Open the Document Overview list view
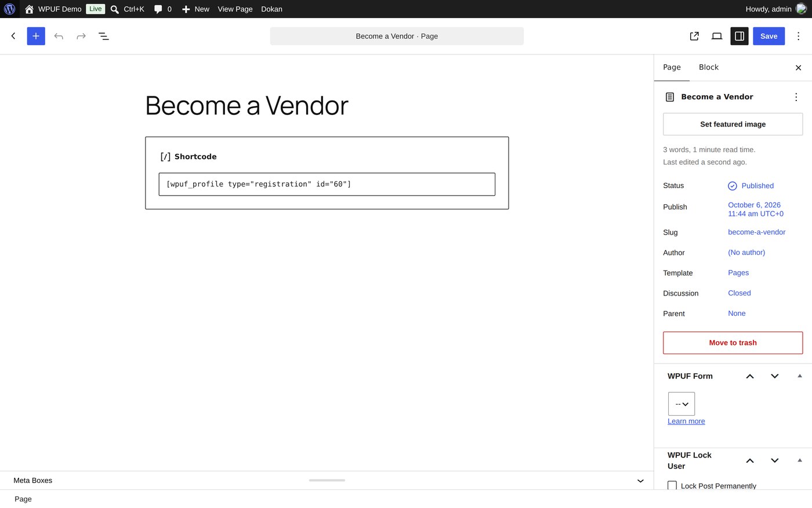 (104, 36)
